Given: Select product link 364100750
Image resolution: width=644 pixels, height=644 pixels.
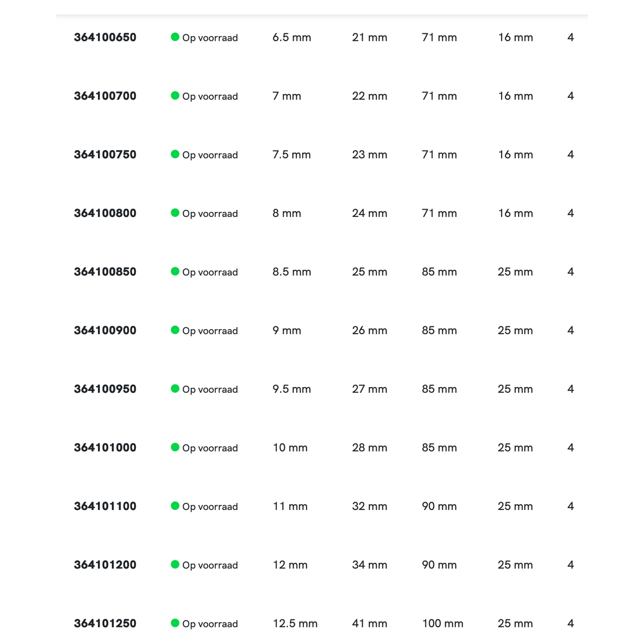Looking at the screenshot, I should click(x=105, y=155).
